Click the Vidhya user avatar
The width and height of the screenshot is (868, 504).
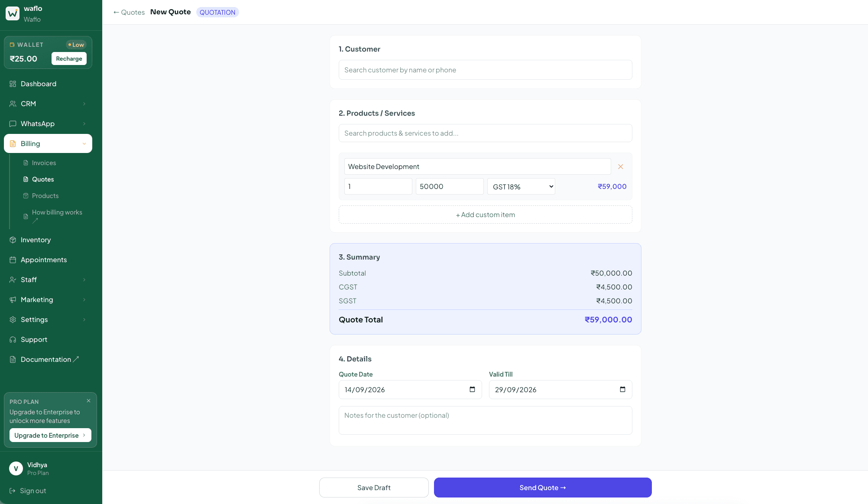[16, 468]
